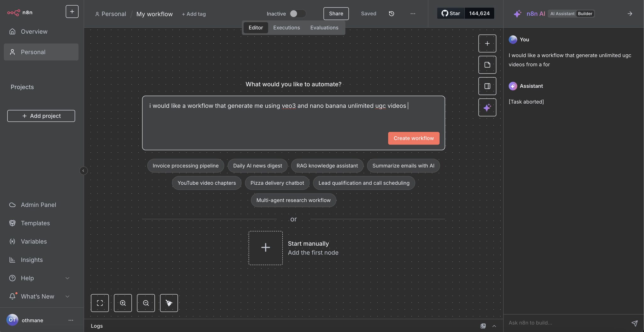Switch to the Editor tab
Image resolution: width=644 pixels, height=332 pixels.
(256, 28)
